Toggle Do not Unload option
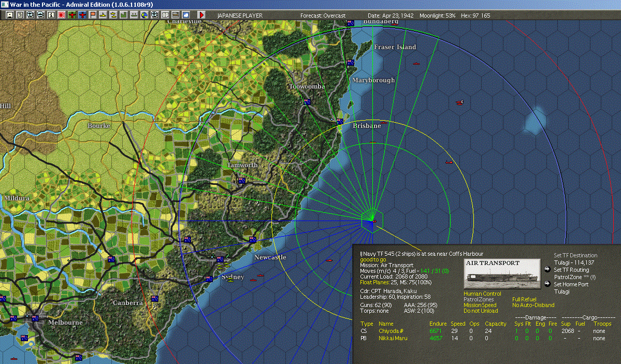Image resolution: width=621 pixels, height=364 pixels. point(481,311)
